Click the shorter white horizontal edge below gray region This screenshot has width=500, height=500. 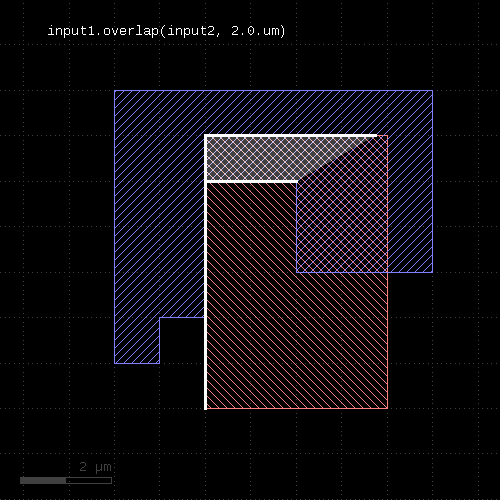click(x=251, y=182)
